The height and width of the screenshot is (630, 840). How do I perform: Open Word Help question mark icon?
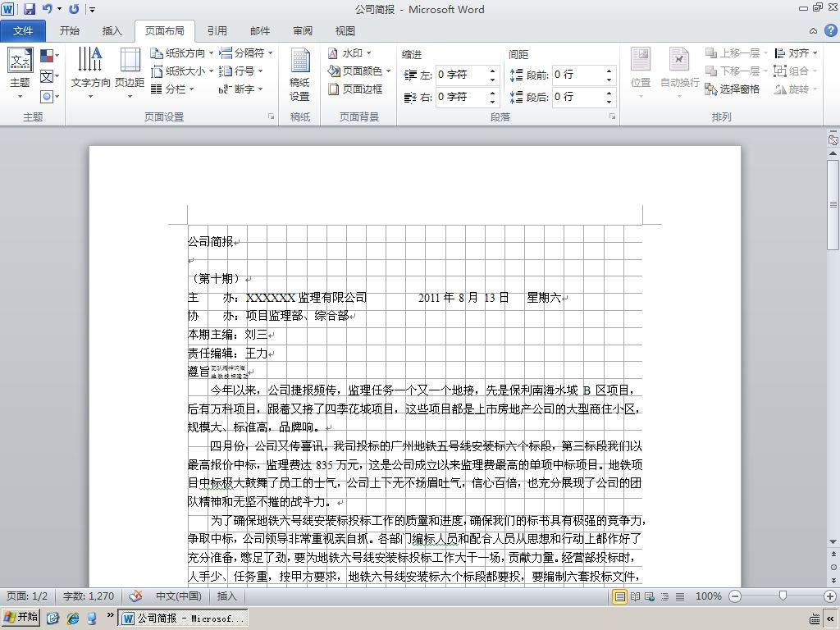pyautogui.click(x=830, y=30)
